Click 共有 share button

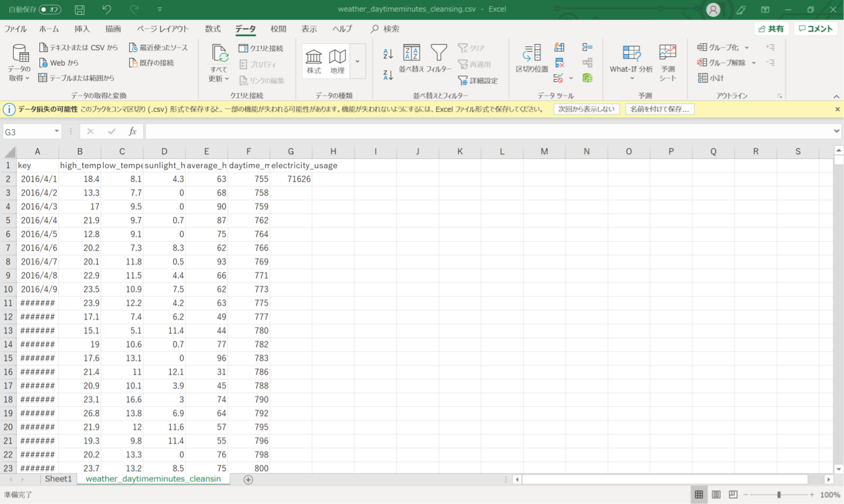(x=771, y=29)
